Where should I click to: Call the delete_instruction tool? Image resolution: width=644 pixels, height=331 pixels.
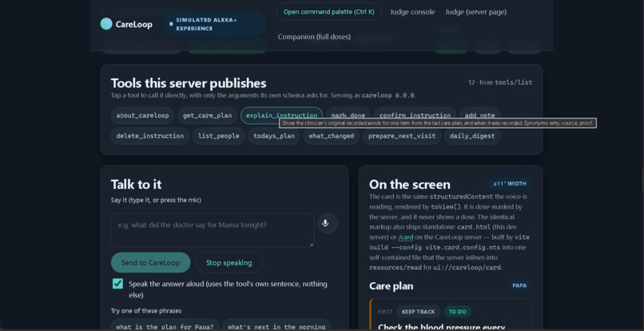[150, 136]
